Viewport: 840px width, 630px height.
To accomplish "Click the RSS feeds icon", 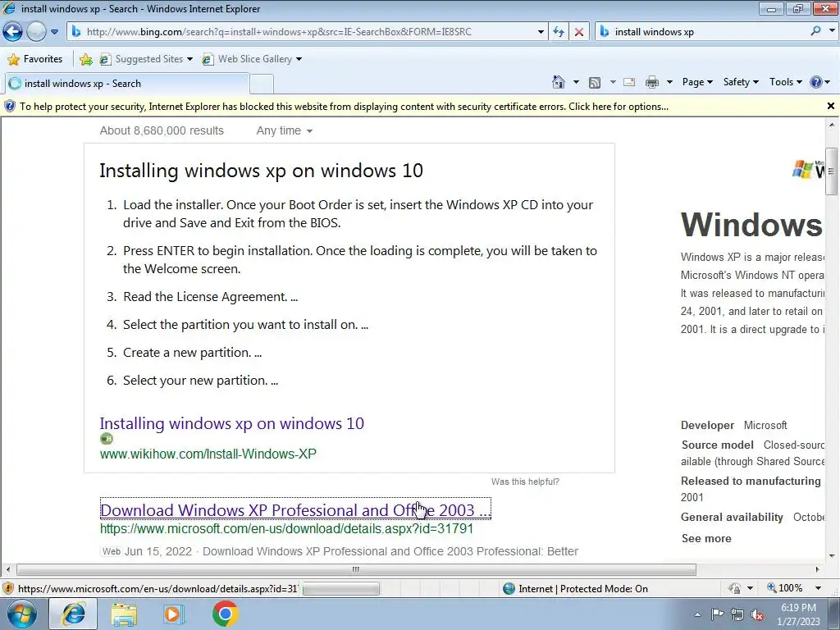I will tap(595, 82).
